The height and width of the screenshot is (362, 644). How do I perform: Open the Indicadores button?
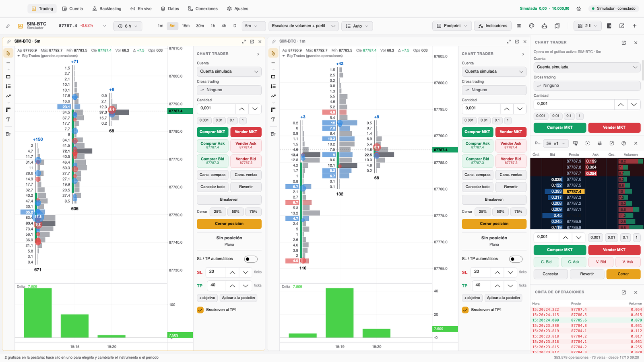point(493,26)
